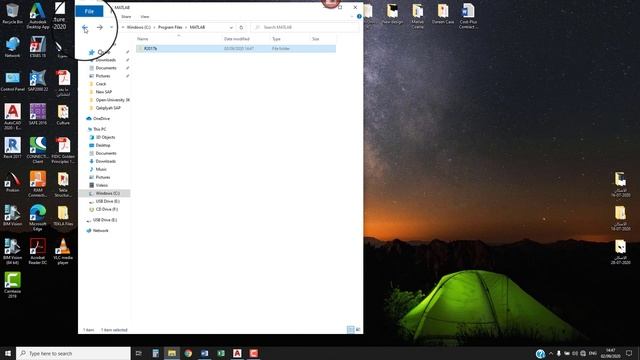Launch Microsoft Edge desktop shortcut
The image size is (640, 360).
pyautogui.click(x=38, y=218)
